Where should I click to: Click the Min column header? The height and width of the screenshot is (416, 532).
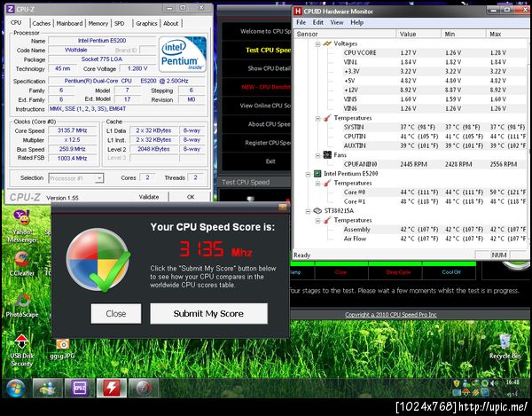(464, 34)
